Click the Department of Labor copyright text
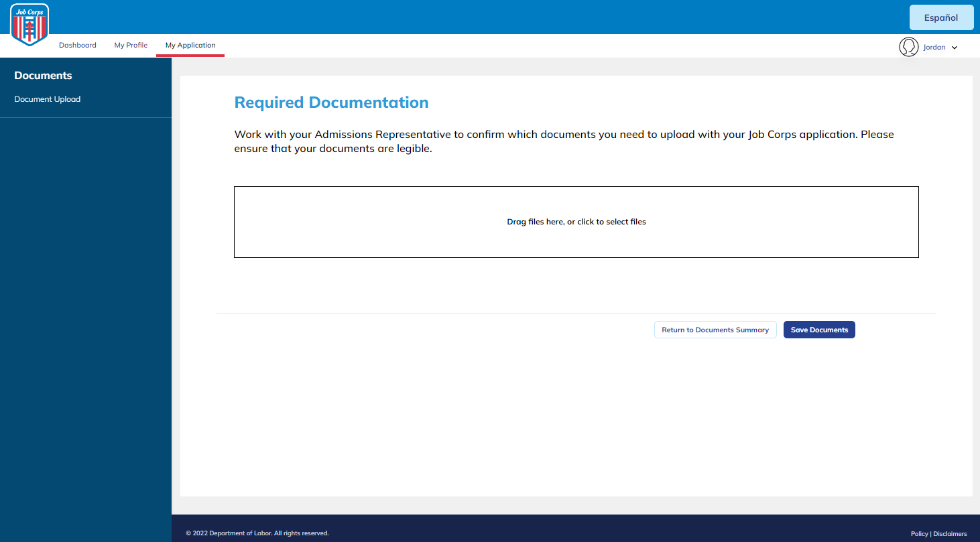This screenshot has width=980, height=542. [257, 533]
